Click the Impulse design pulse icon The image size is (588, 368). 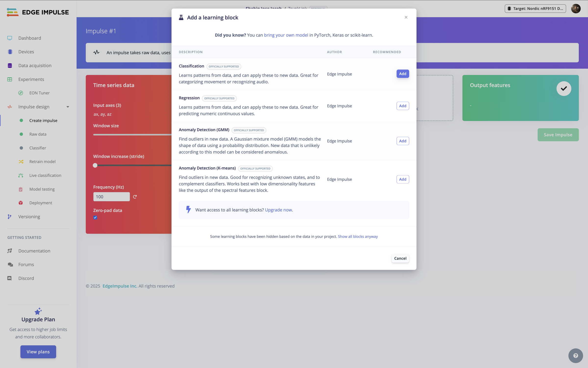point(10,107)
